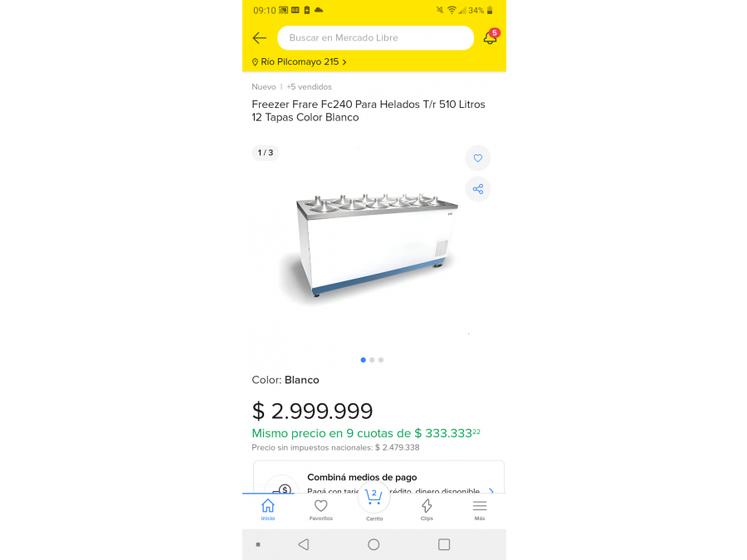Click the search field Buscar en Mercado Libre

click(x=375, y=38)
